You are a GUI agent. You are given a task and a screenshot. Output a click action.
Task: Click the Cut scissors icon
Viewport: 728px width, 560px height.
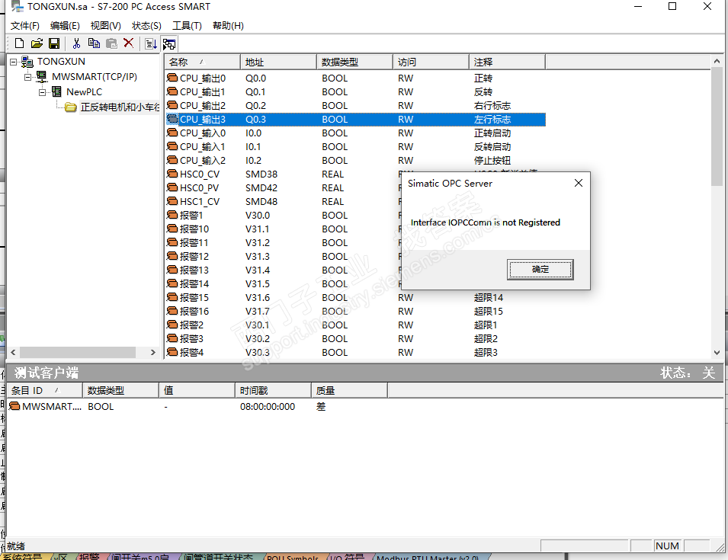76,43
